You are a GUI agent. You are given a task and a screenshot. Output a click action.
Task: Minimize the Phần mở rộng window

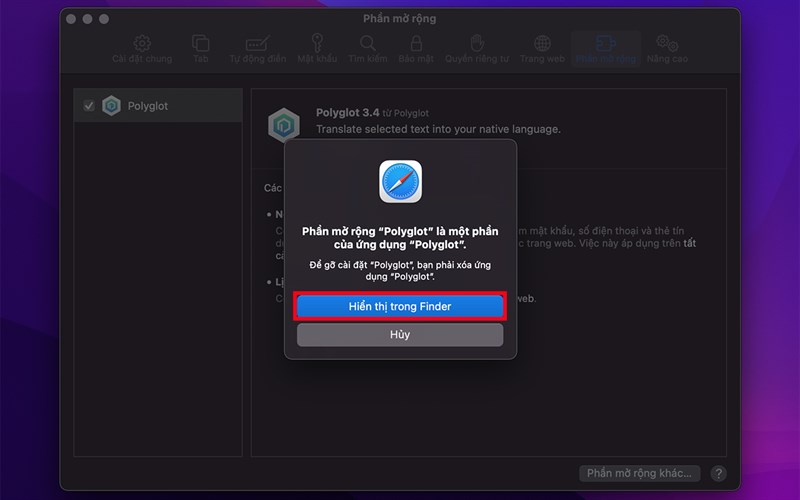pos(88,19)
